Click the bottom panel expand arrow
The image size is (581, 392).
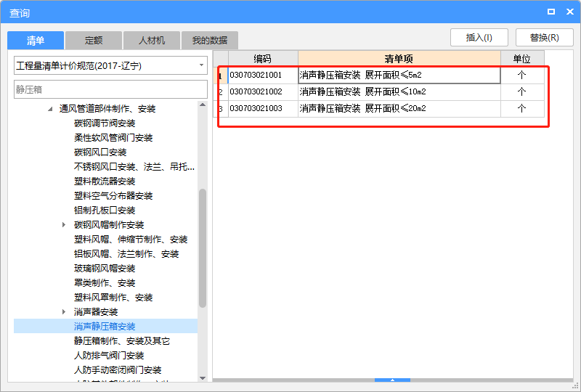click(392, 380)
